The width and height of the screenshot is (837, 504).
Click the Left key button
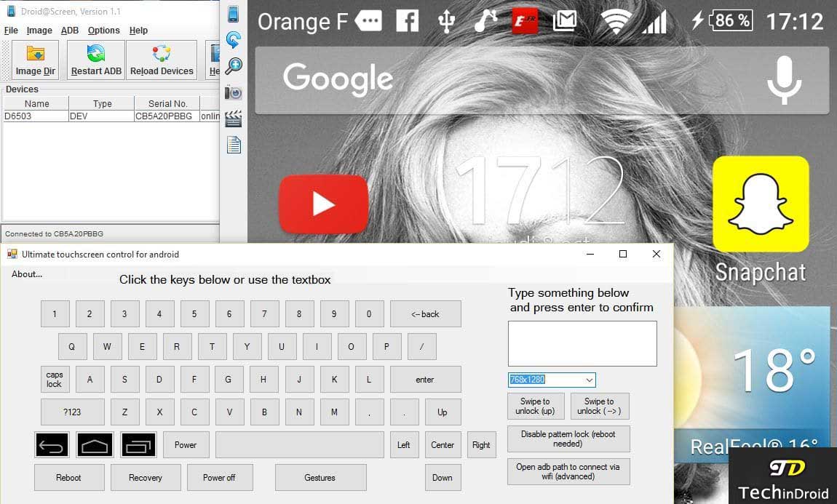(x=403, y=445)
